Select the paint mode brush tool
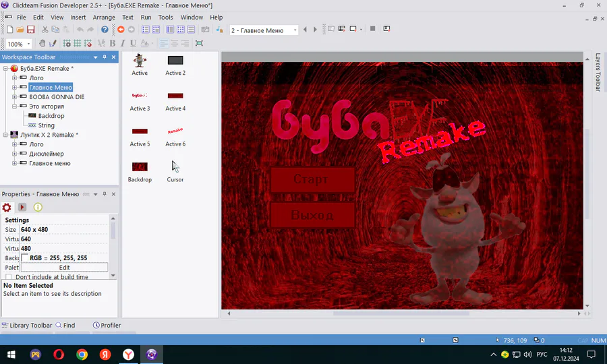Viewport: 607px width, 364px height. [53, 43]
